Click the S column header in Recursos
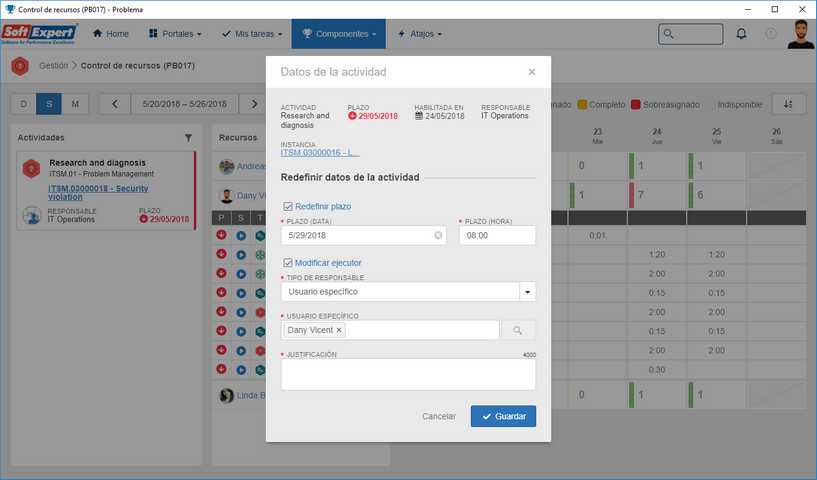The height and width of the screenshot is (480, 817). pos(241,218)
